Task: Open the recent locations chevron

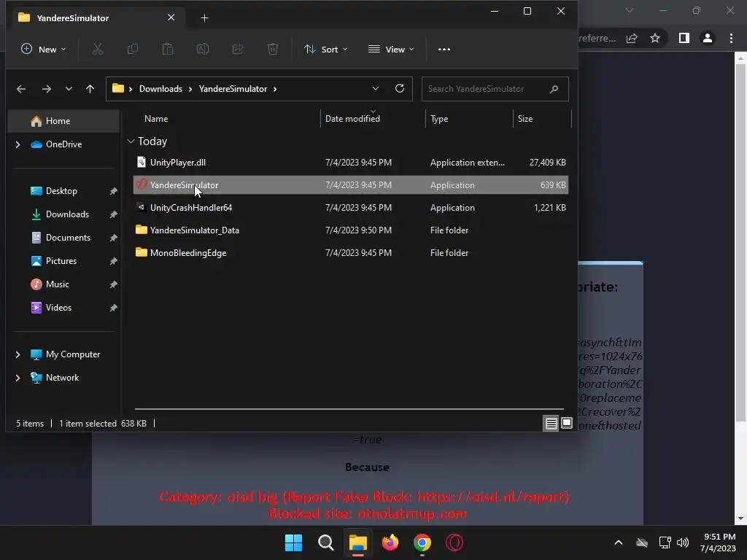Action: (x=69, y=89)
